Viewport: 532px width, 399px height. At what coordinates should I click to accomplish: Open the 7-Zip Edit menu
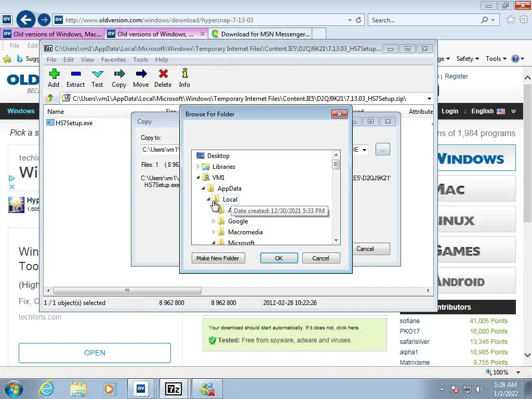tap(69, 60)
